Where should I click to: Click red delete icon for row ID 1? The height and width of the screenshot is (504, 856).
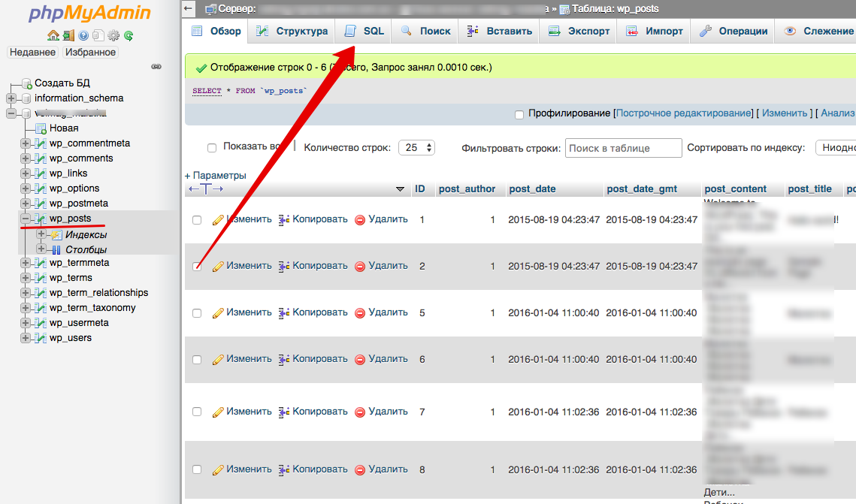(359, 220)
